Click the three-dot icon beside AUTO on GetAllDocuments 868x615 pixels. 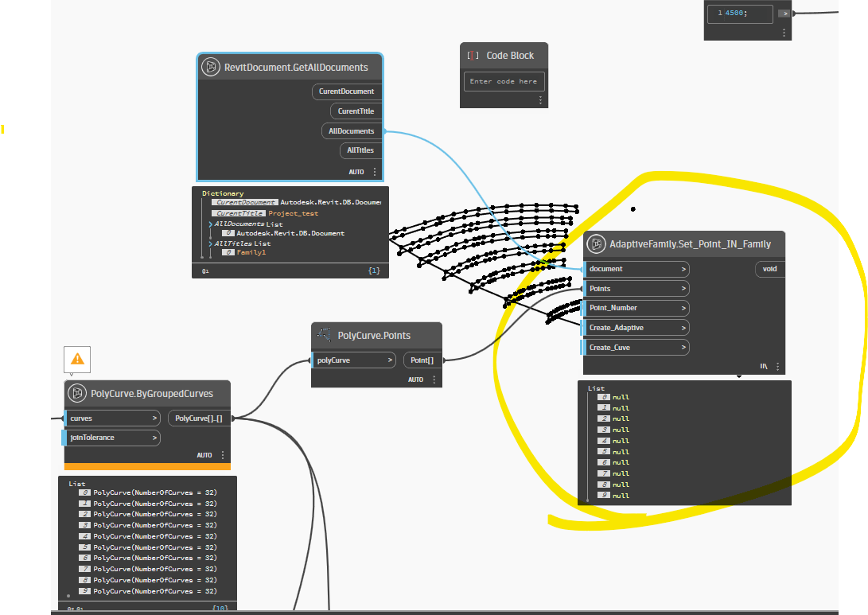[x=374, y=171]
